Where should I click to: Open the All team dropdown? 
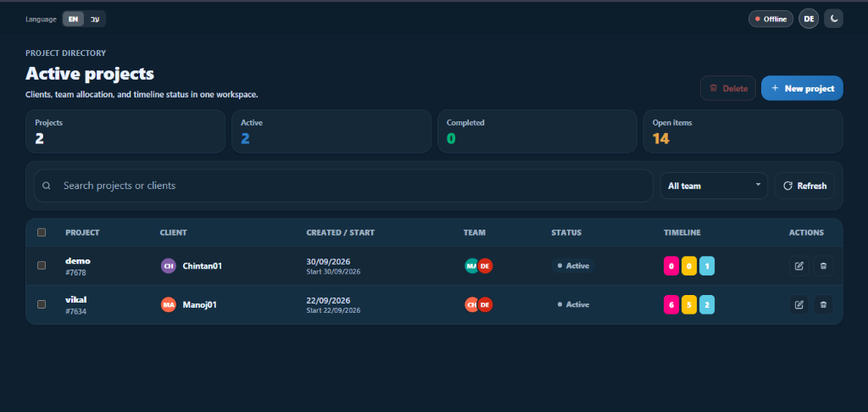[x=714, y=186]
